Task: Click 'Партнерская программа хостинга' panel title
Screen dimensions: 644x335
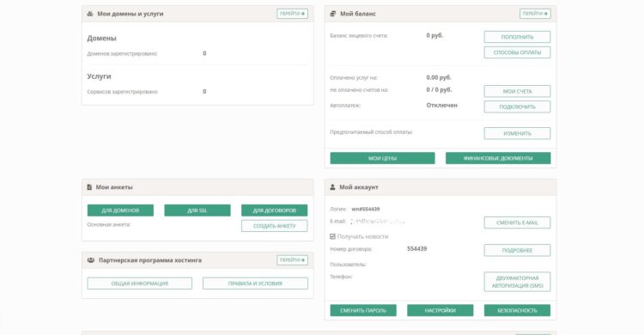Action: 150,260
